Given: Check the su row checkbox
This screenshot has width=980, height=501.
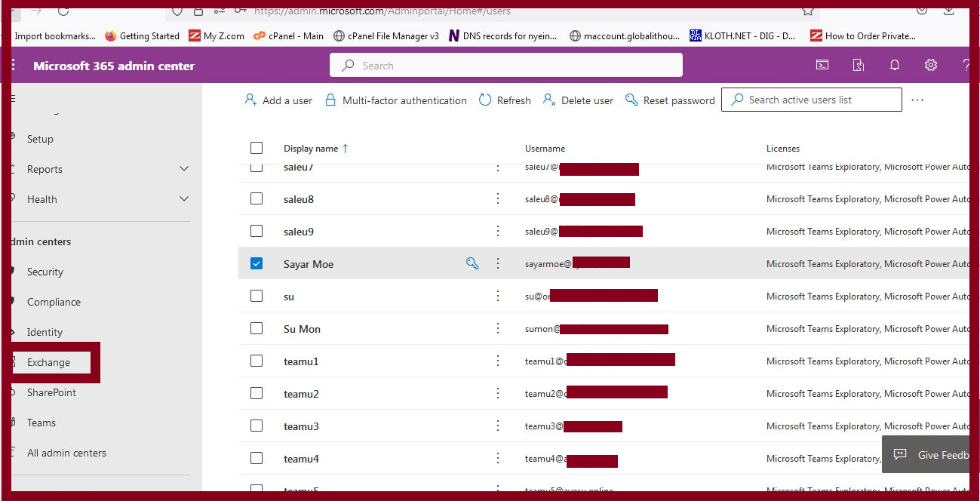Looking at the screenshot, I should pos(257,296).
